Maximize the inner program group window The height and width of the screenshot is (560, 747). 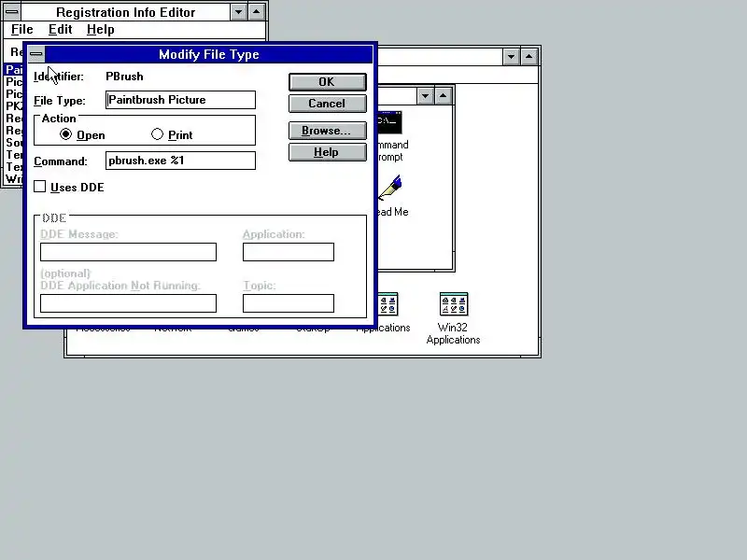(443, 96)
